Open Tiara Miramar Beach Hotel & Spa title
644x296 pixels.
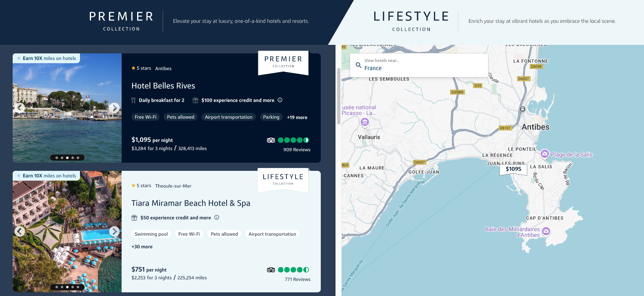191,203
